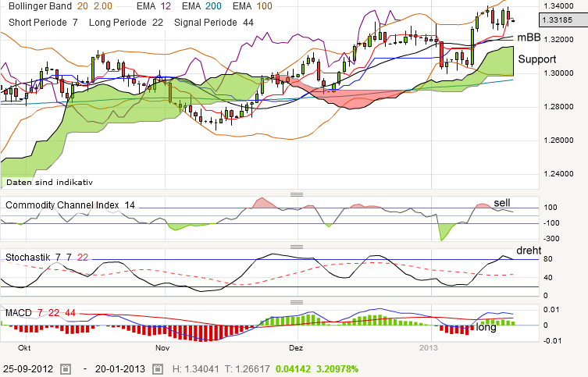The height and width of the screenshot is (377, 588).
Task: Click the 1.24000 price axis label
Action: (559, 174)
